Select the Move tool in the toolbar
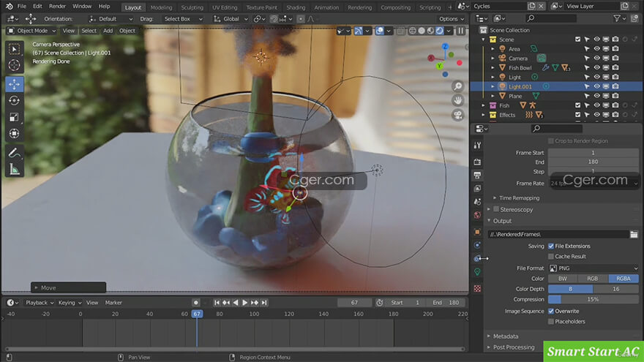644x362 pixels. (15, 84)
